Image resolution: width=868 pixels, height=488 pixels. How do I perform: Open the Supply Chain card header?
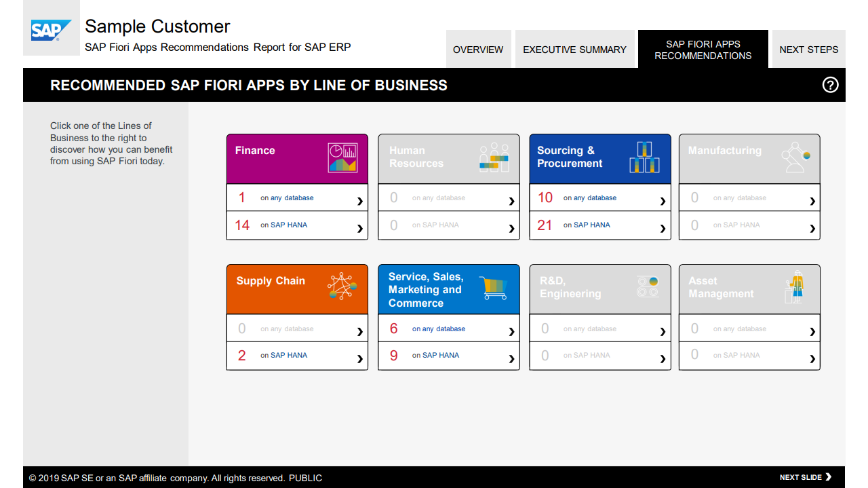pos(297,289)
